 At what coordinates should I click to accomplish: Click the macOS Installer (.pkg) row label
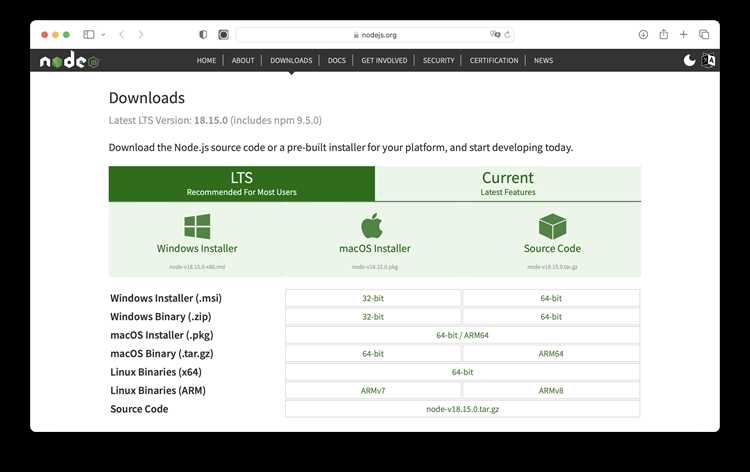coord(162,335)
